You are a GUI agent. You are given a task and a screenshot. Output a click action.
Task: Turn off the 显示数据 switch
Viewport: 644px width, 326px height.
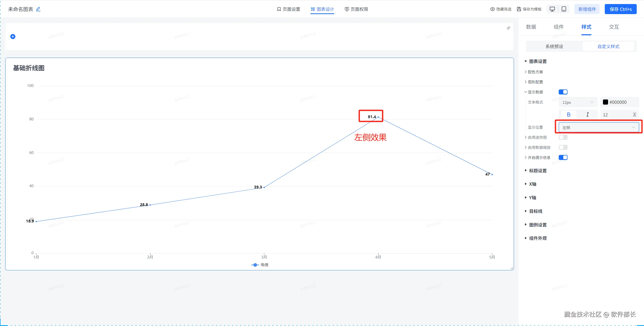[x=563, y=92]
